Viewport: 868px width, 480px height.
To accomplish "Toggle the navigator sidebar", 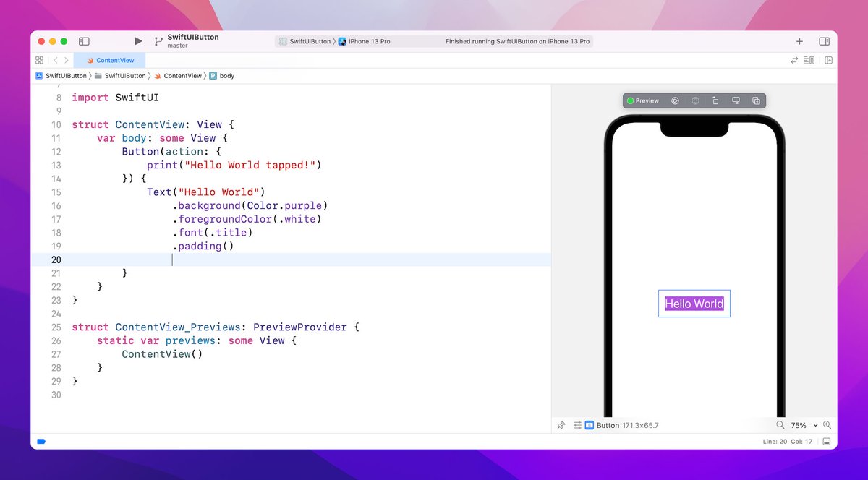I will coord(84,41).
